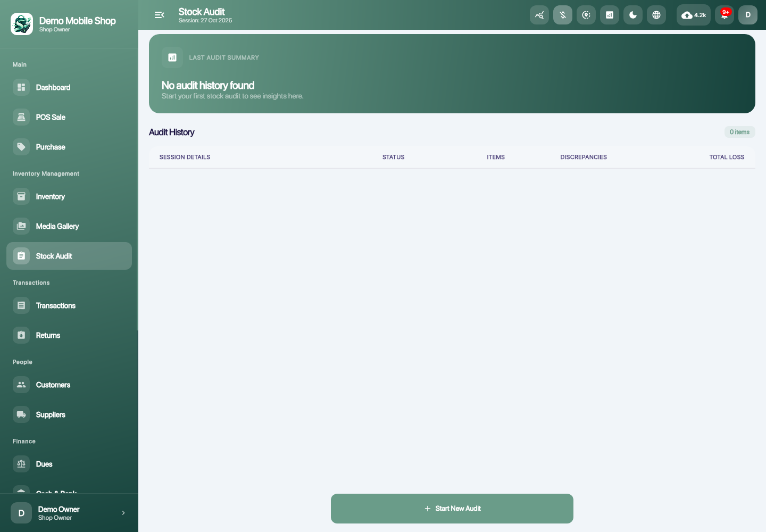Select Stock Audit in sidebar

pos(69,256)
